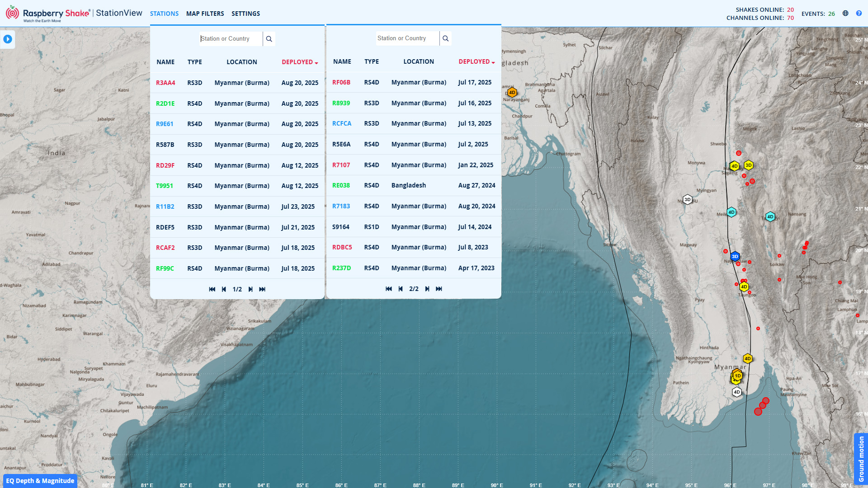
Task: Go to previous page in left panel
Action: coord(224,289)
